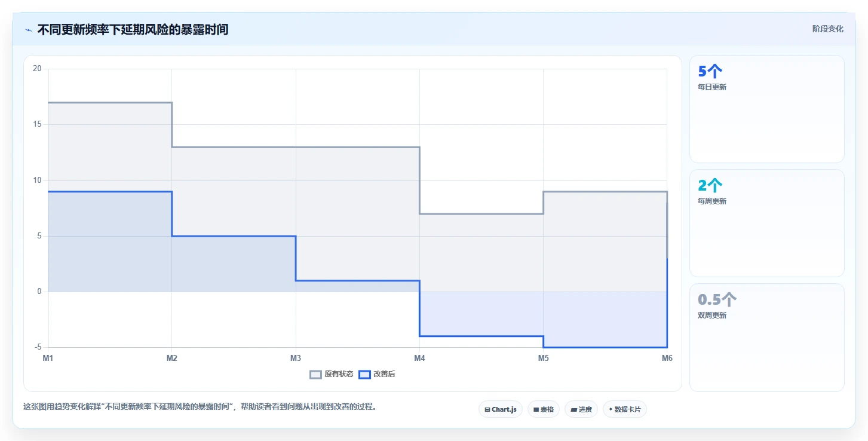Click the y-axis value -5
Image resolution: width=868 pixels, height=441 pixels.
point(38,347)
